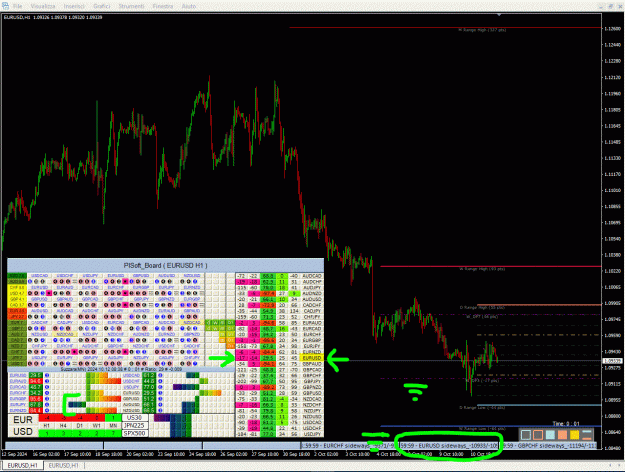
Task: Select the yellow highlighted EURUSD pair in strength table
Action: tap(312, 358)
